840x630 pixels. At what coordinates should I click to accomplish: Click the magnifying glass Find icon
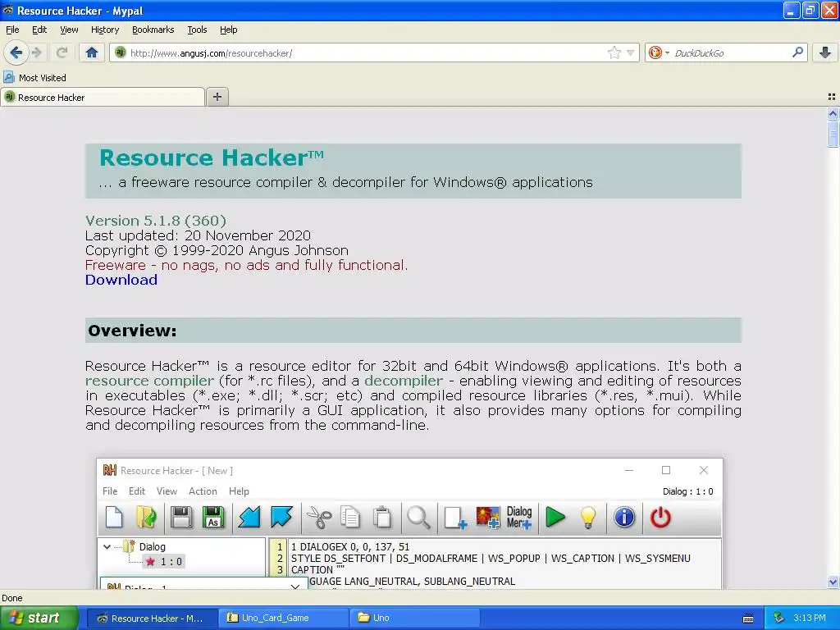pos(418,518)
